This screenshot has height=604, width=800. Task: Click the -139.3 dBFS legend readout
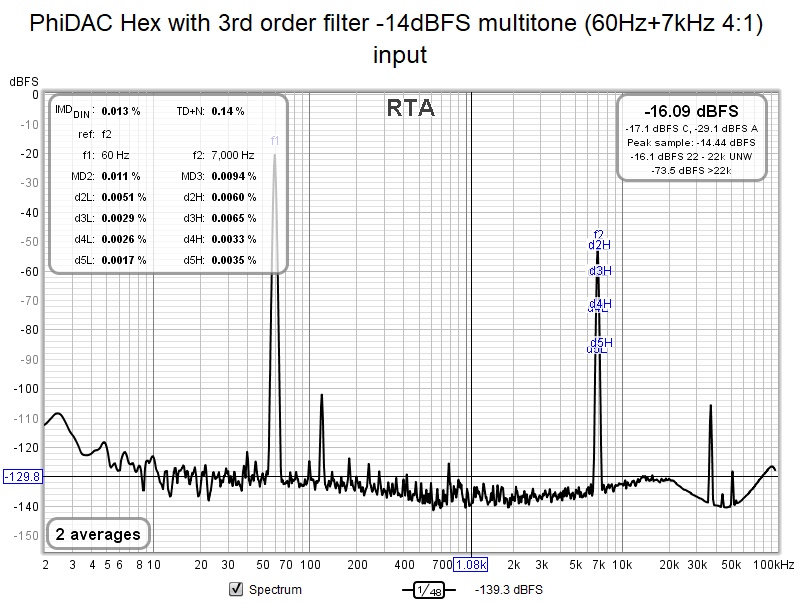tap(509, 590)
